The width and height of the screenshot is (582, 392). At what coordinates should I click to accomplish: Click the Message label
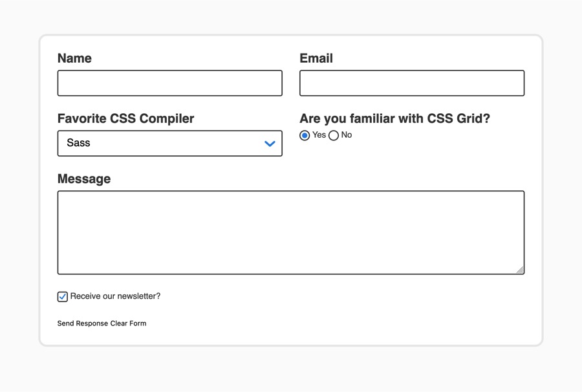pyautogui.click(x=84, y=179)
